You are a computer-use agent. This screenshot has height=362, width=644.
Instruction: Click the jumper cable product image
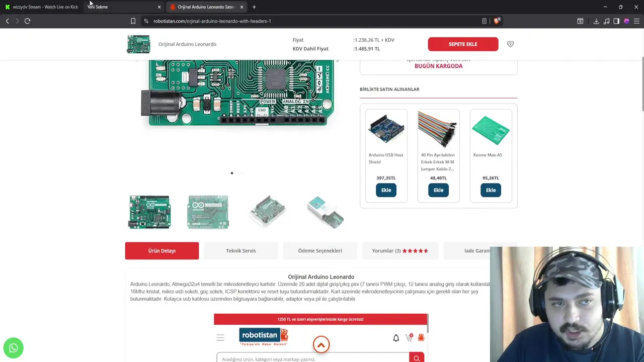point(438,129)
